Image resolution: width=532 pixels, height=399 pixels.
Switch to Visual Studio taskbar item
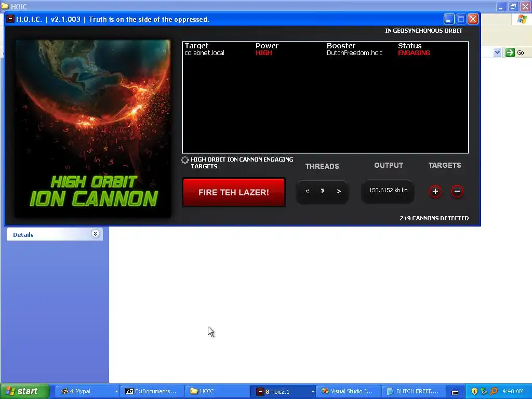click(348, 392)
